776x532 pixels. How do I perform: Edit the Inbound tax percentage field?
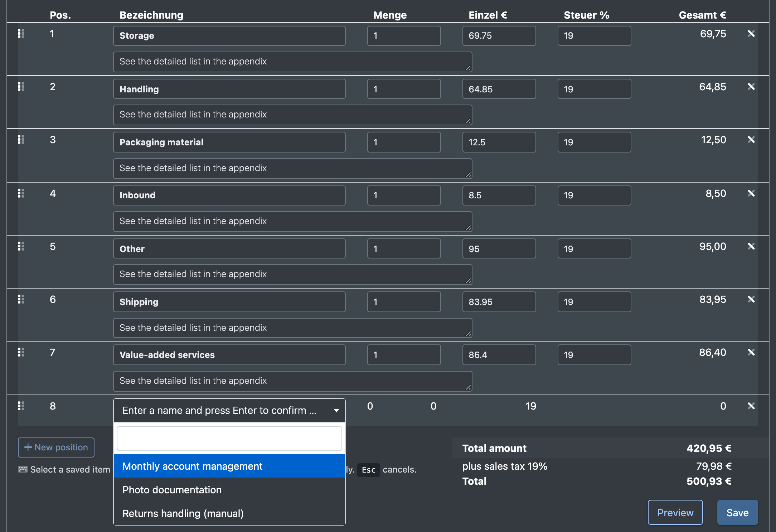point(595,195)
